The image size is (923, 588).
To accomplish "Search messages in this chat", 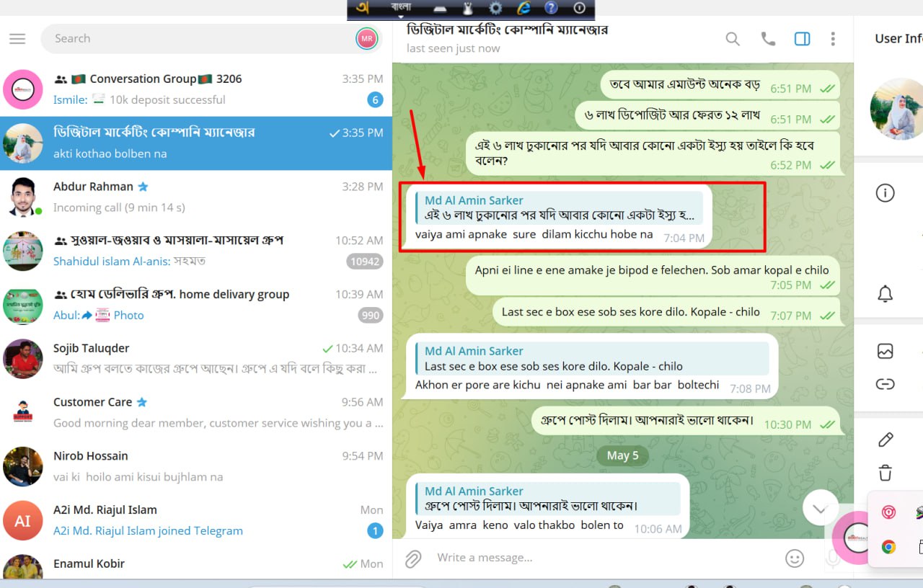I will click(x=733, y=39).
